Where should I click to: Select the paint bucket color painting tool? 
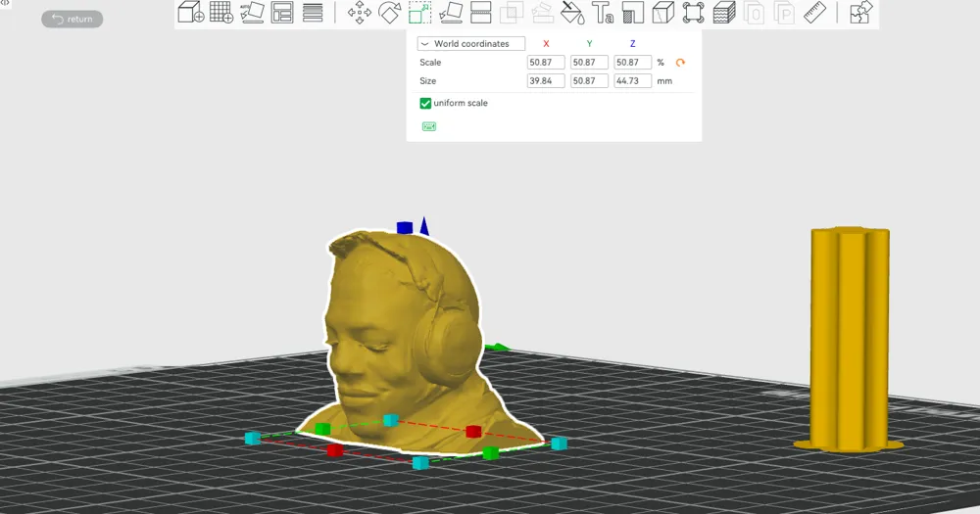pyautogui.click(x=572, y=12)
